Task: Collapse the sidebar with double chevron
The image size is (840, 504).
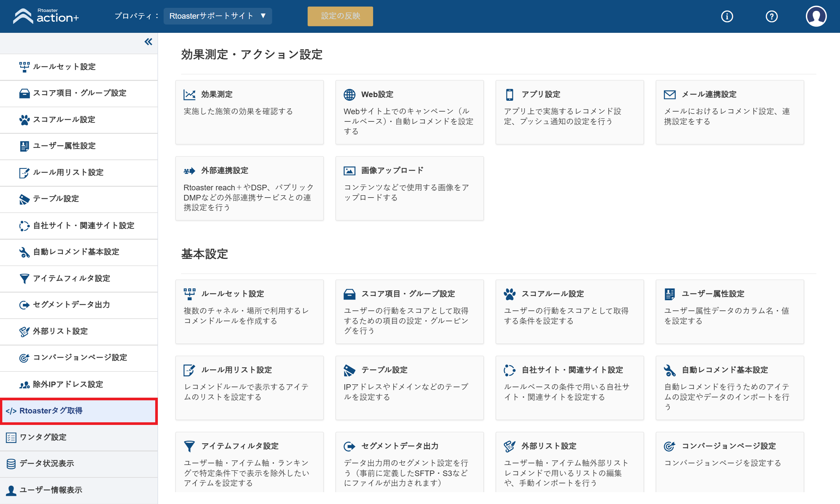Action: tap(148, 42)
